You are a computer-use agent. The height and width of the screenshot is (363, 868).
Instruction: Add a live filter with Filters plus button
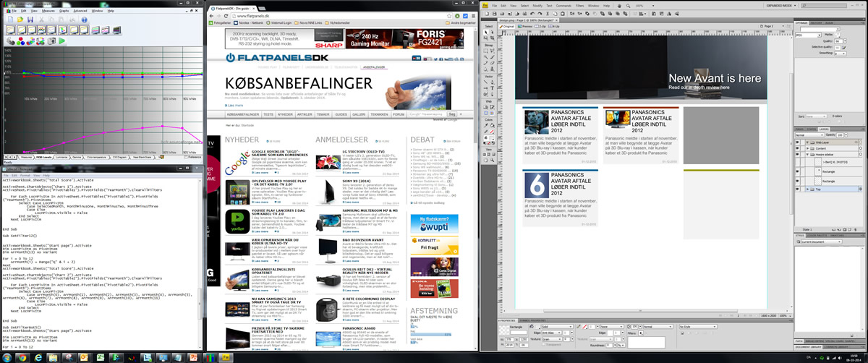click(640, 333)
